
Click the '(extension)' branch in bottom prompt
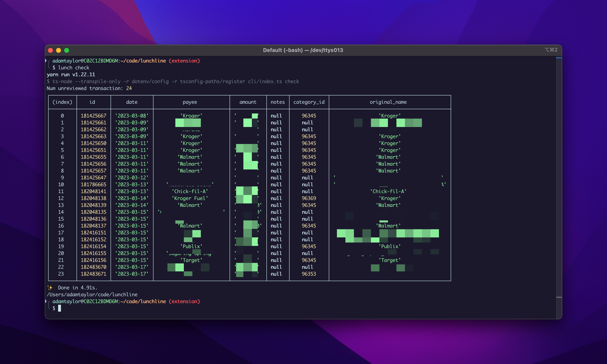(184, 302)
